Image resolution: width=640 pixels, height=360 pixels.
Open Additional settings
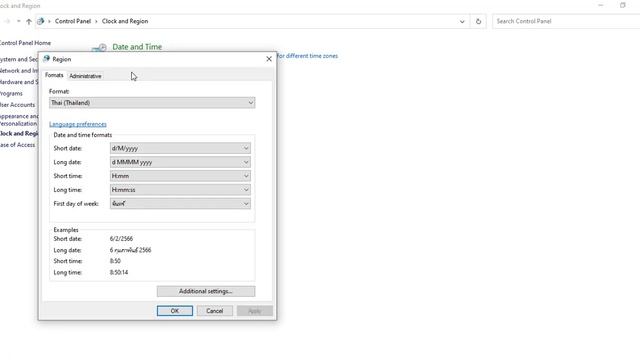(x=206, y=291)
